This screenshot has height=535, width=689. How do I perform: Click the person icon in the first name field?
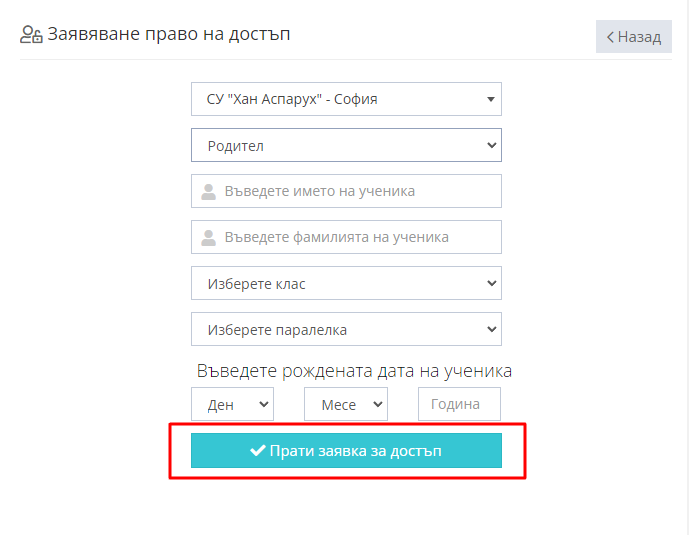click(x=208, y=191)
